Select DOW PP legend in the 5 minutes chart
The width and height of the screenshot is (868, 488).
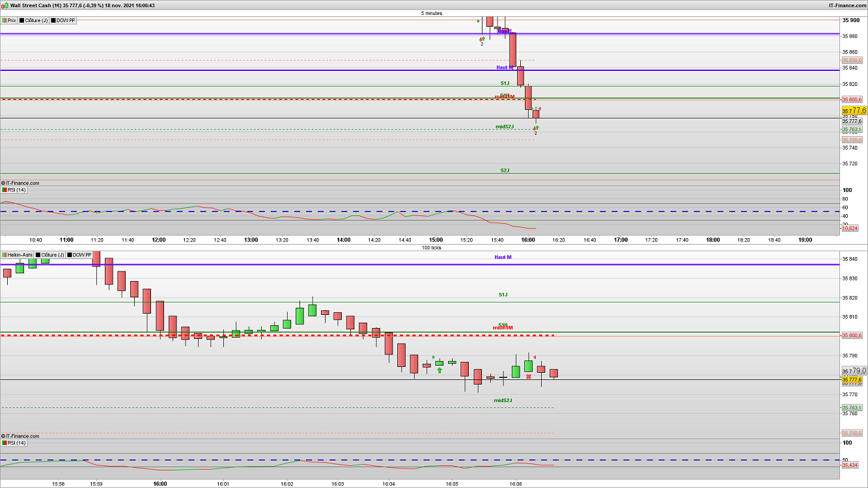(64, 20)
